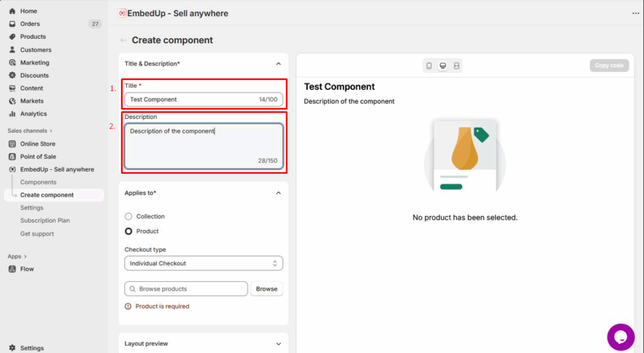This screenshot has height=353, width=644.
Task: Open the Individual Checkout dropdown
Action: point(203,264)
